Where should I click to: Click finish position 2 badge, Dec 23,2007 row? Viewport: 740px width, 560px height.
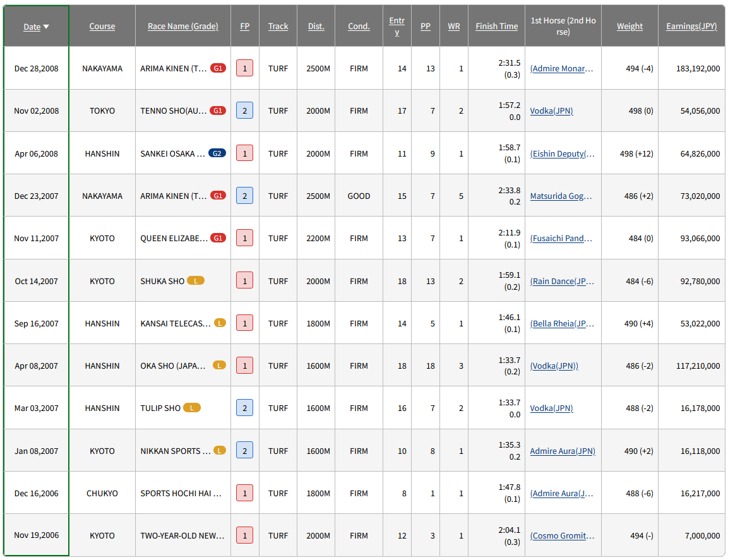click(244, 195)
